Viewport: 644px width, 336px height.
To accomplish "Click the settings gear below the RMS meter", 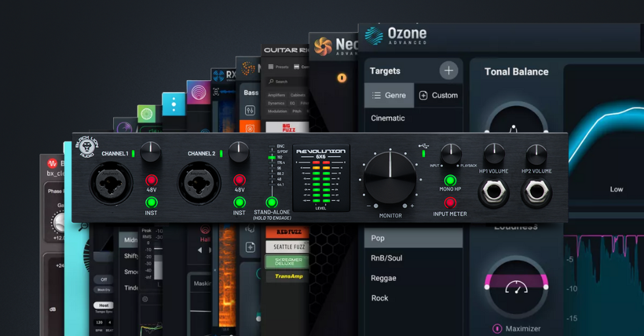I will pos(145,299).
